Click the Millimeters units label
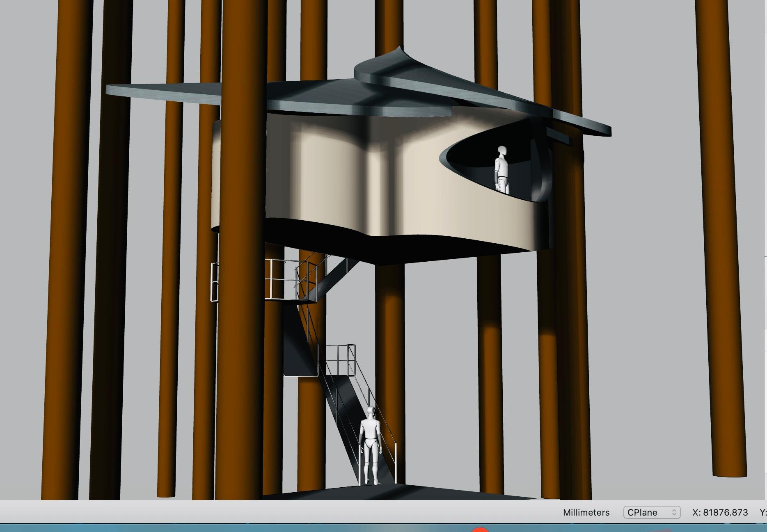 click(586, 512)
